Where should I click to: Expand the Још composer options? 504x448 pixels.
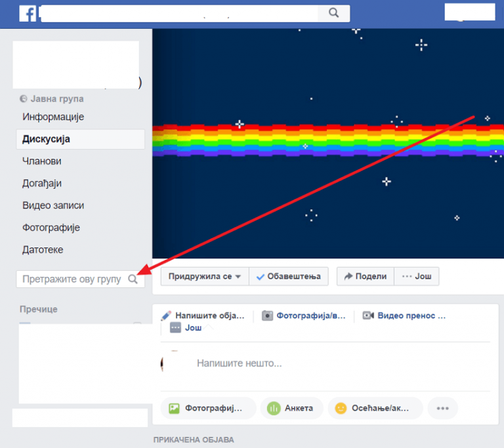tap(186, 328)
